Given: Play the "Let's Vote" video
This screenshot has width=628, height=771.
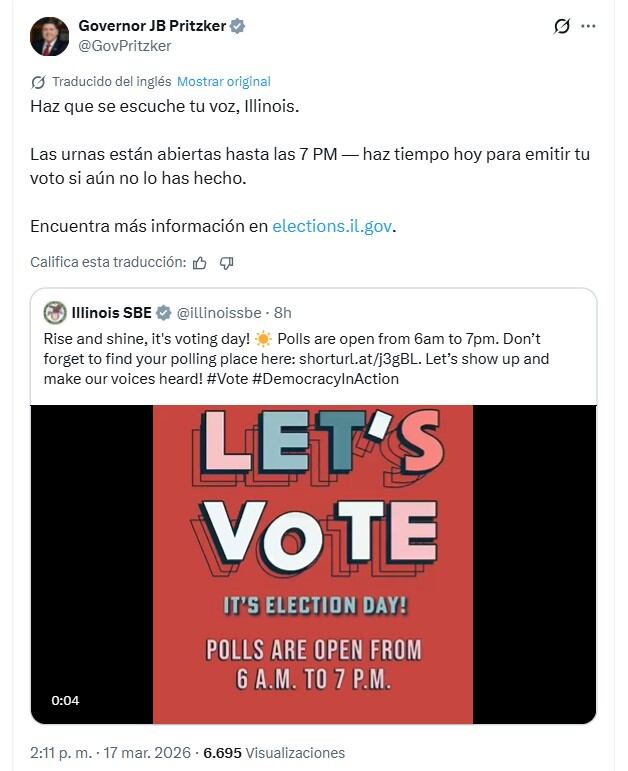Looking at the screenshot, I should pyautogui.click(x=313, y=564).
